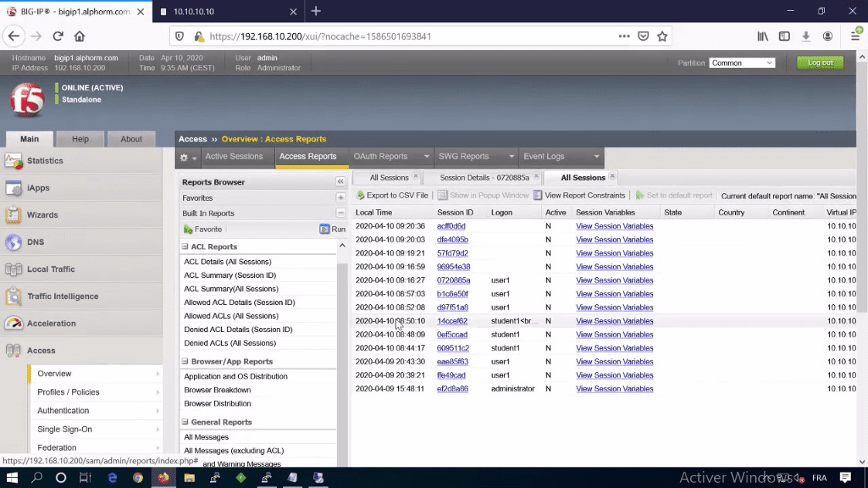Run the report with the green Run icon
Viewport: 868px width, 488px height.
pyautogui.click(x=326, y=229)
